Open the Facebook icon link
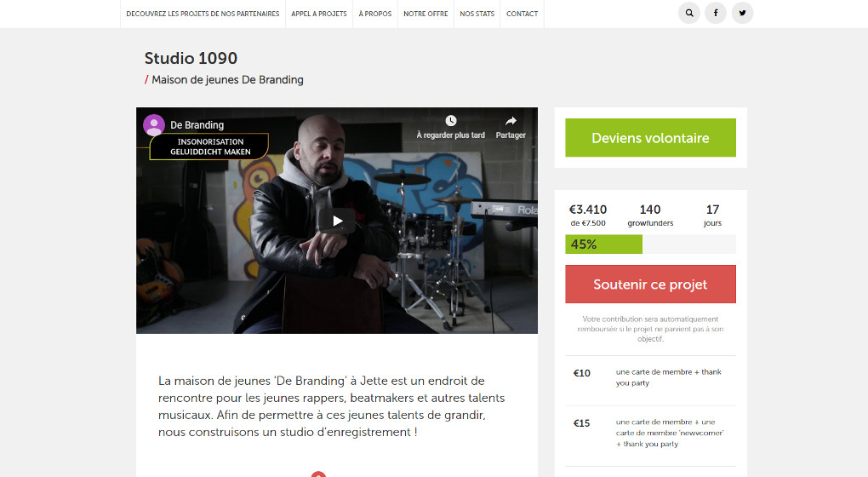 (x=715, y=13)
